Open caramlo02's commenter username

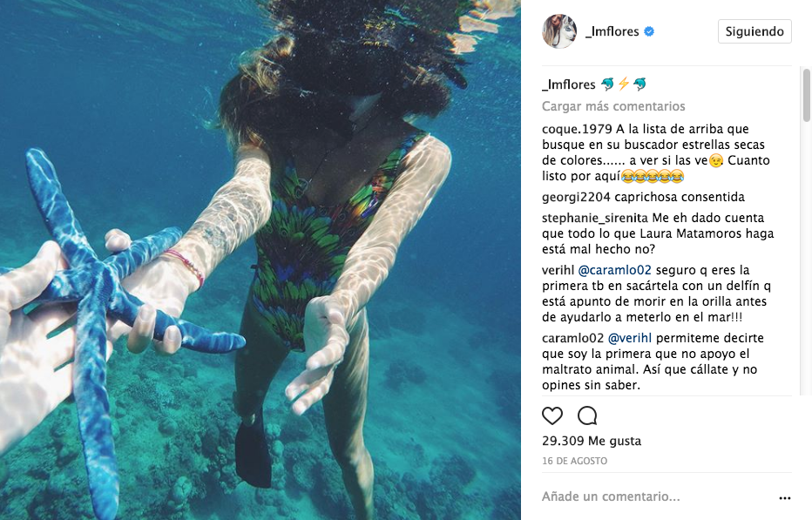(572, 338)
